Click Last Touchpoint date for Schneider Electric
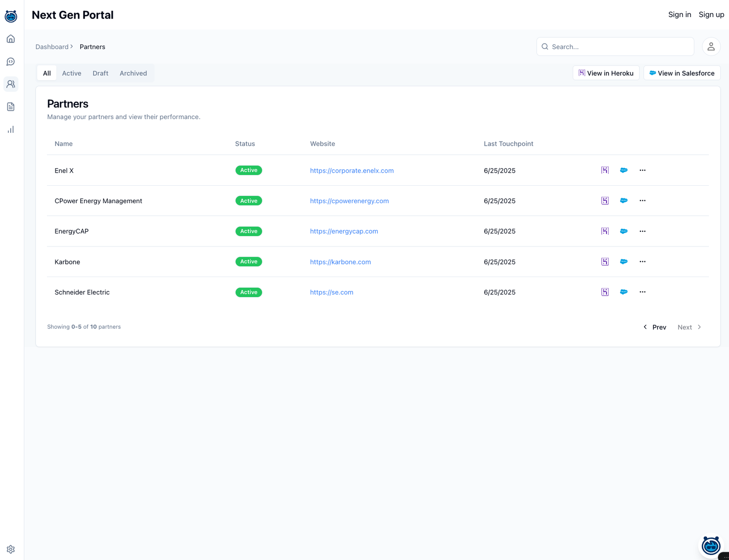 click(500, 292)
